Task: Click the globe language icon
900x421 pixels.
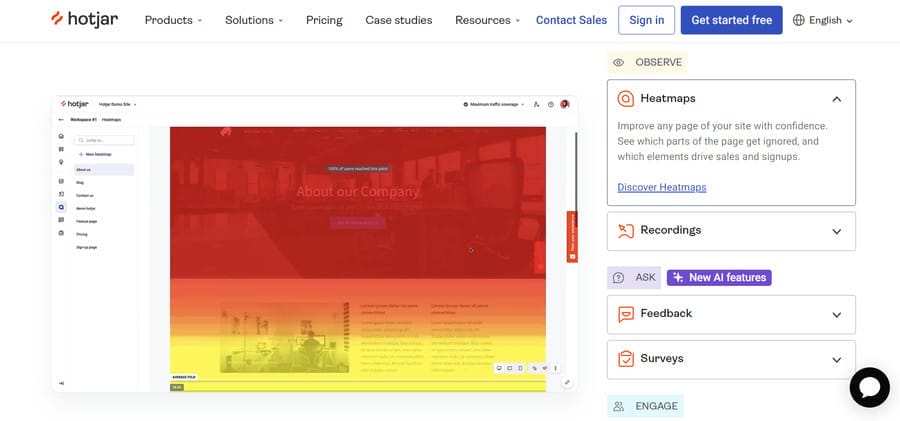Action: [798, 20]
